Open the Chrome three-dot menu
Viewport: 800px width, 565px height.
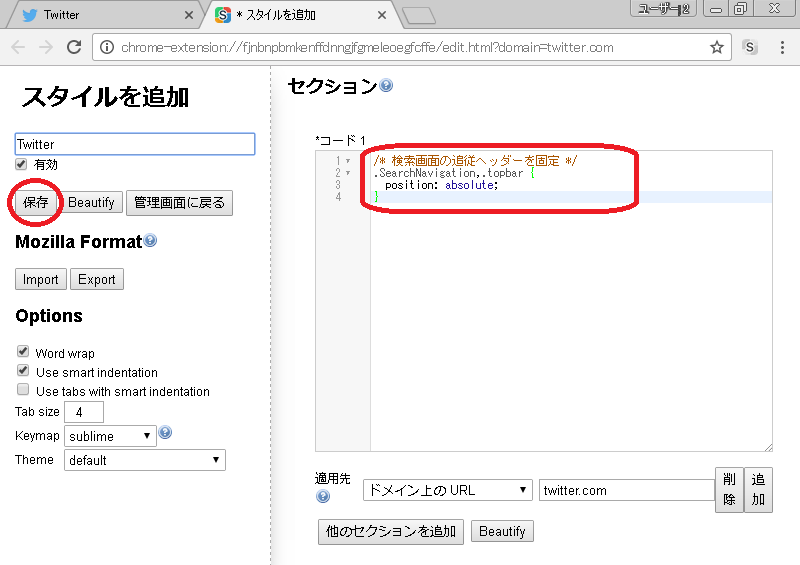click(x=782, y=47)
